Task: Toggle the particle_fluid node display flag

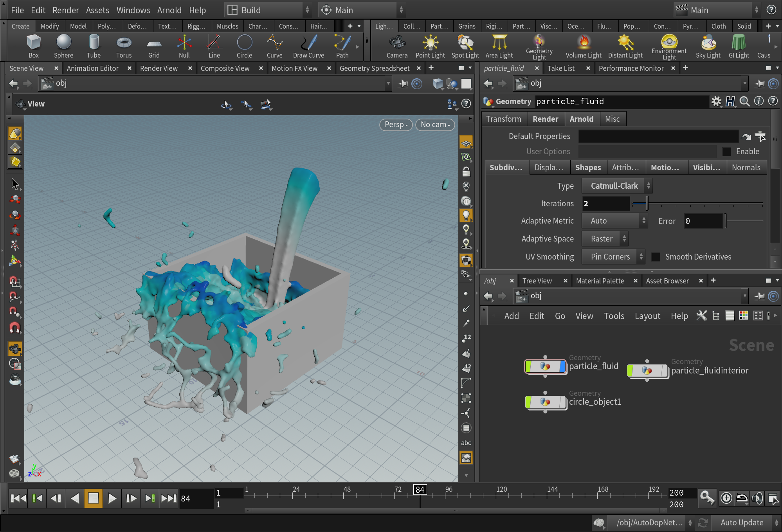Action: tap(562, 366)
